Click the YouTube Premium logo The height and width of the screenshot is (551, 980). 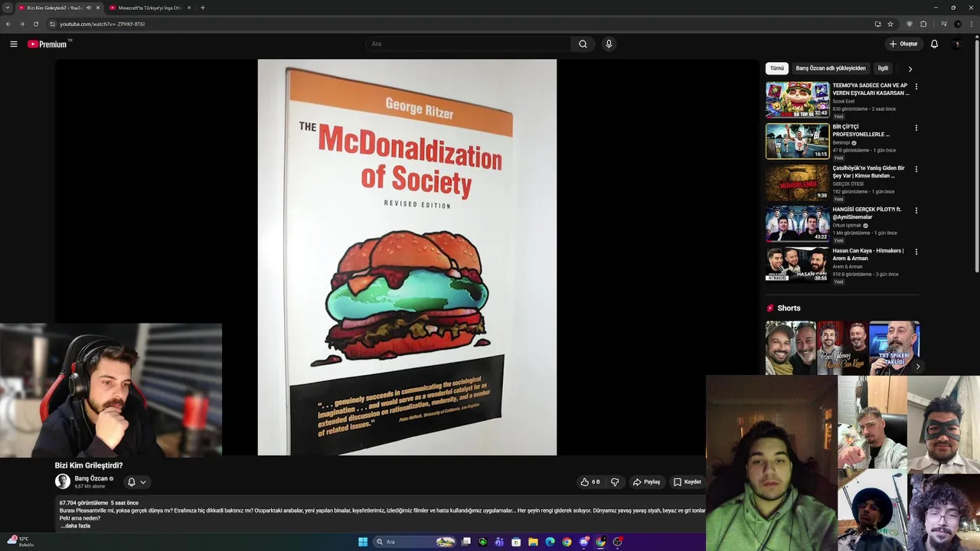[49, 44]
